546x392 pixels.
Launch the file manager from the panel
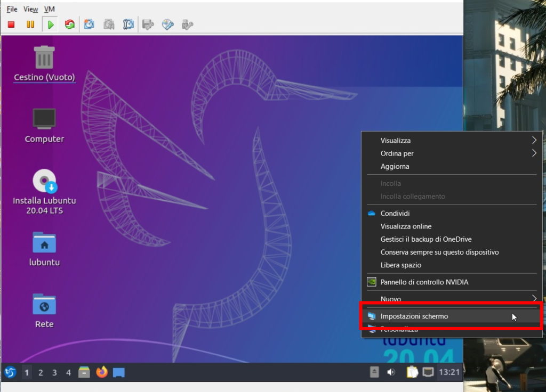[84, 372]
